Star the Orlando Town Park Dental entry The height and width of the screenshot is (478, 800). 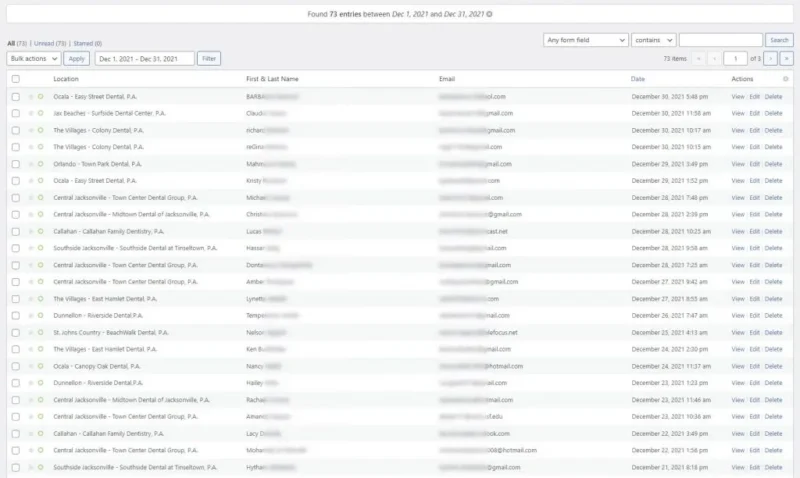click(31, 164)
